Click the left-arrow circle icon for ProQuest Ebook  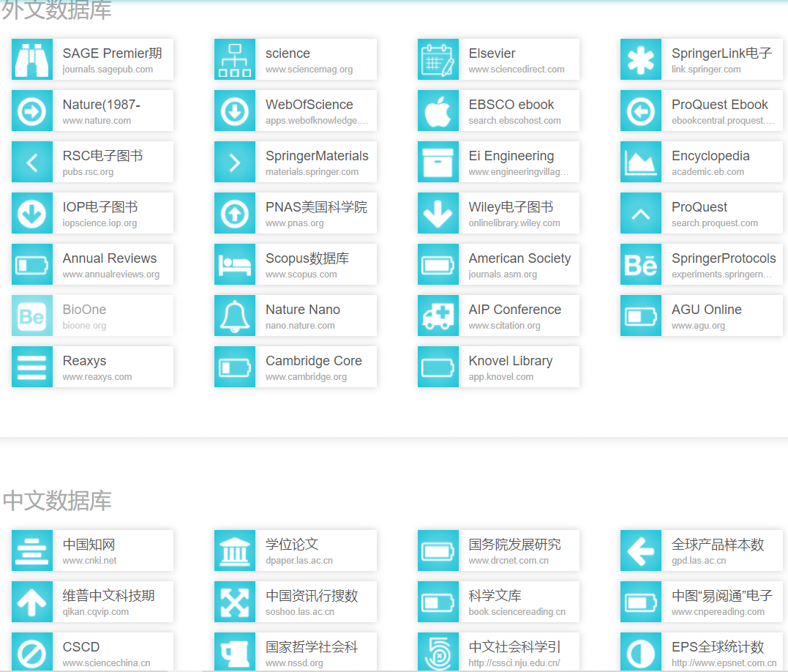pos(641,111)
